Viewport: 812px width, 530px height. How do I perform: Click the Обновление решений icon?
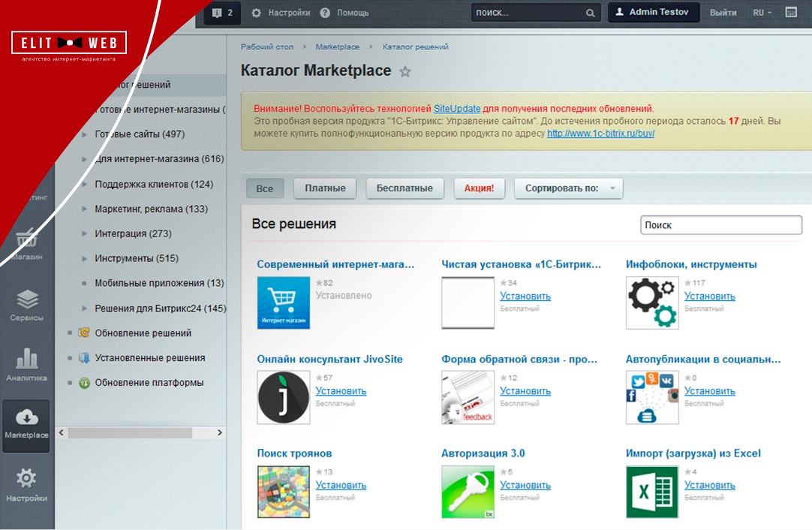point(84,333)
